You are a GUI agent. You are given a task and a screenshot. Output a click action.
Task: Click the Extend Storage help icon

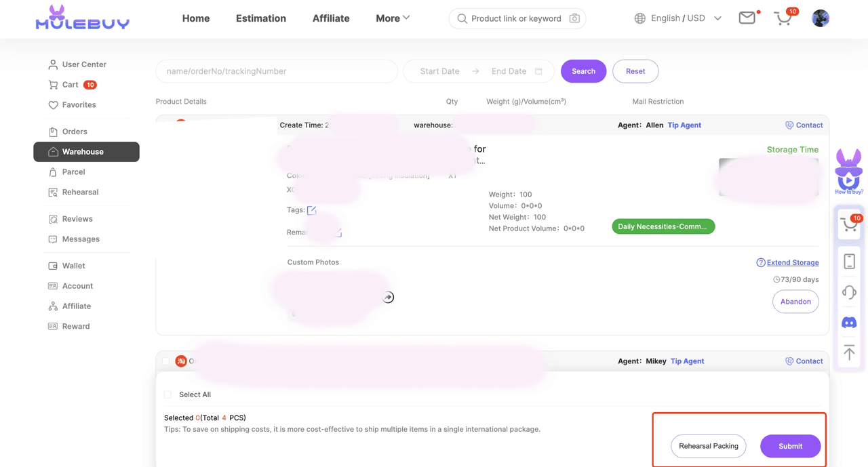(x=761, y=262)
